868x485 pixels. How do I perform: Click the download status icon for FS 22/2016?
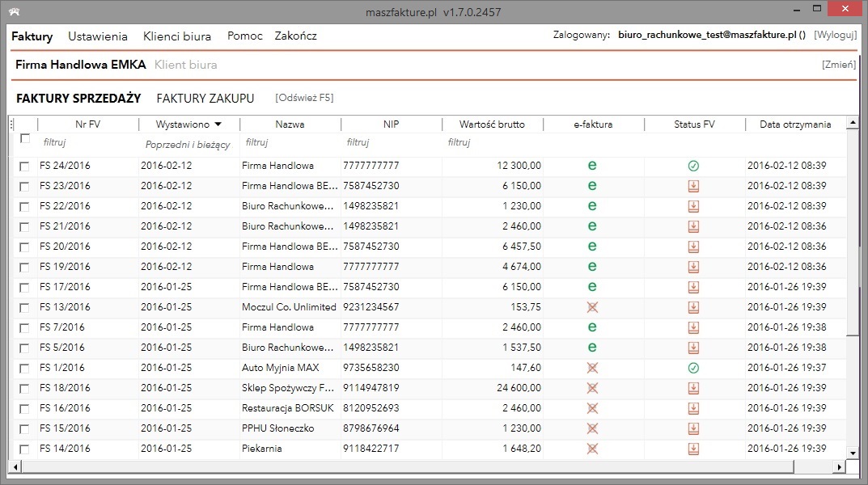(x=693, y=206)
